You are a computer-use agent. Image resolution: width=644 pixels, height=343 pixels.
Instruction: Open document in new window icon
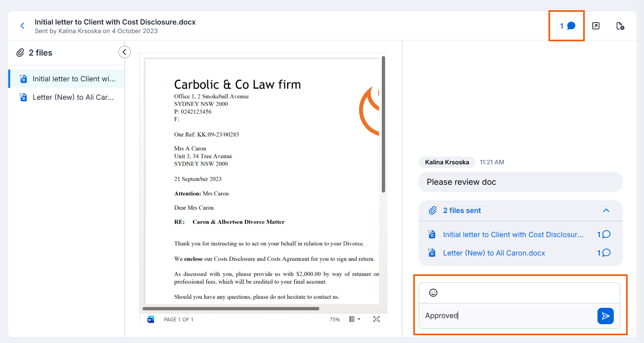point(596,26)
